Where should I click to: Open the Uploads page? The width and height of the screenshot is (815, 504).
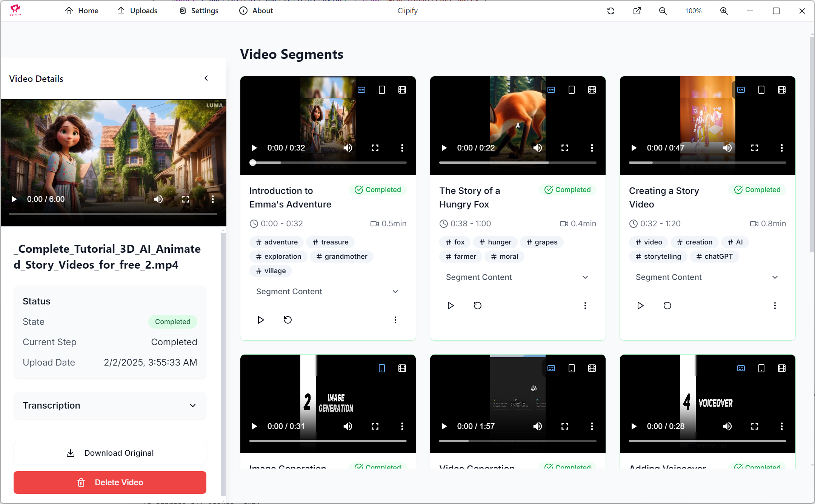click(x=137, y=11)
